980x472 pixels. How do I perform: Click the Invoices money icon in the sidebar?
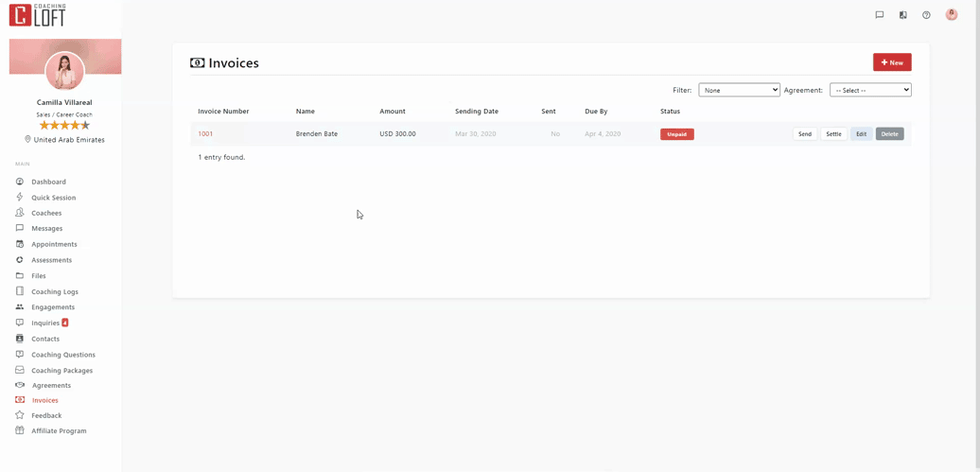(19, 400)
